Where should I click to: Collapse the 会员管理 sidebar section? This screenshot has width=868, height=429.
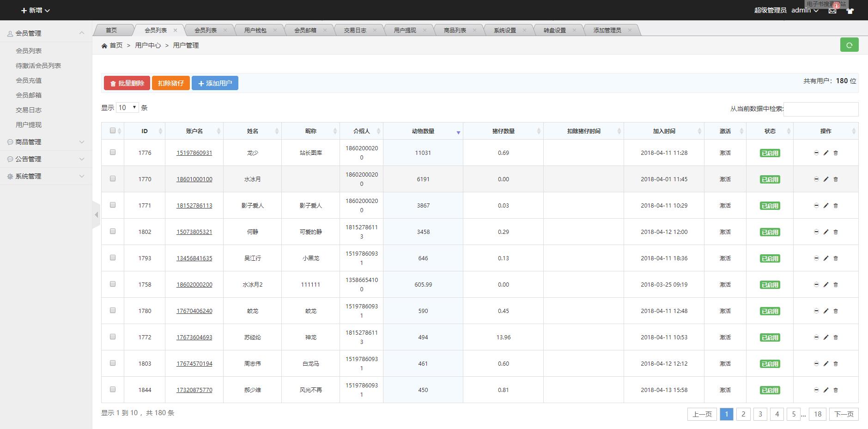click(46, 33)
